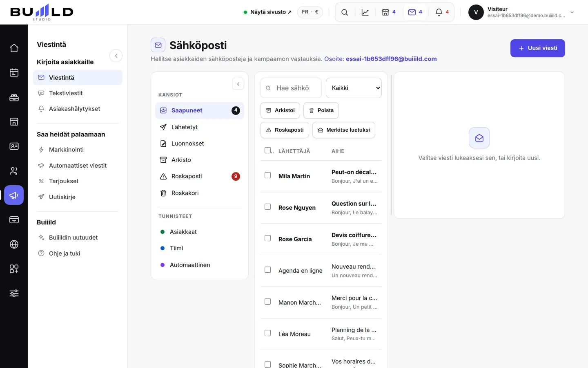Tick the checkbox for Rose Garcia

point(268,238)
